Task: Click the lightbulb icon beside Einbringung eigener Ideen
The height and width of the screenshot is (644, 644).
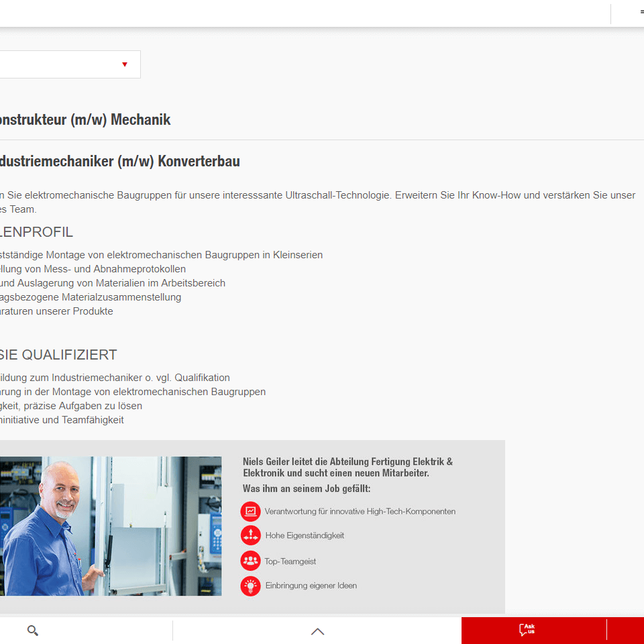Action: (x=250, y=586)
